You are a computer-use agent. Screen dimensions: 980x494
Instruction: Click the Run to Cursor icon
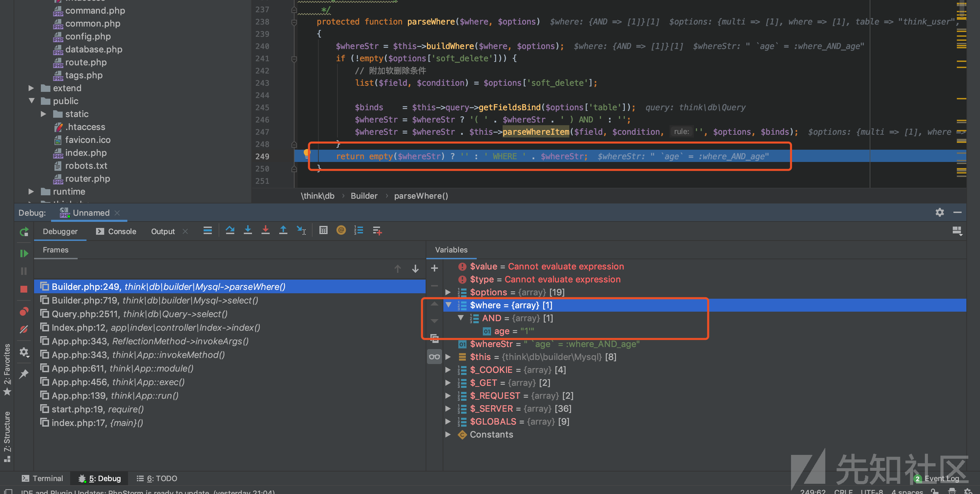click(301, 230)
